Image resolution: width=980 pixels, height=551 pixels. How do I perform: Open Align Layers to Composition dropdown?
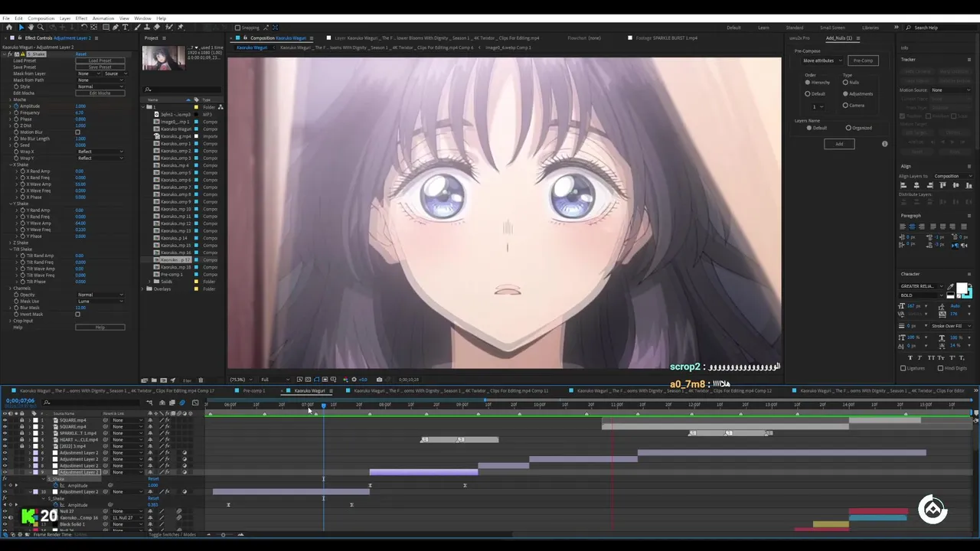952,176
